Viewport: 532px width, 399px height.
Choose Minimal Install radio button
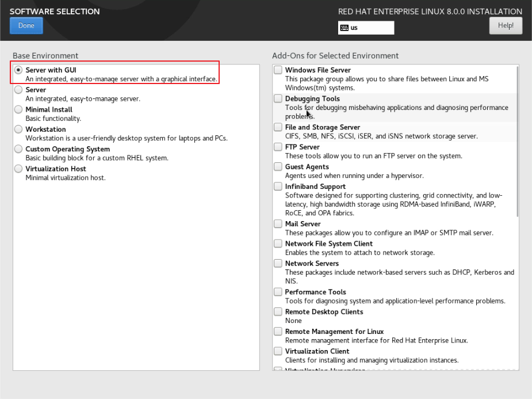pos(18,109)
